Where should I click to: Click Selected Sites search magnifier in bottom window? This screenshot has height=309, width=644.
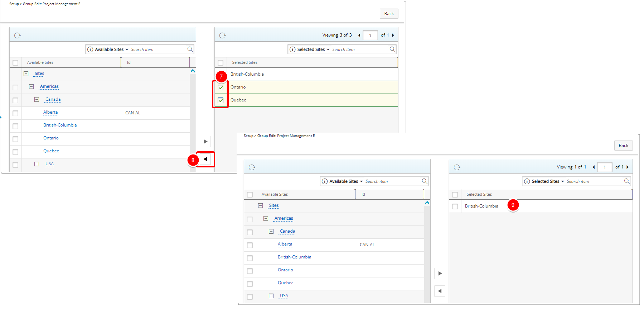(x=627, y=181)
